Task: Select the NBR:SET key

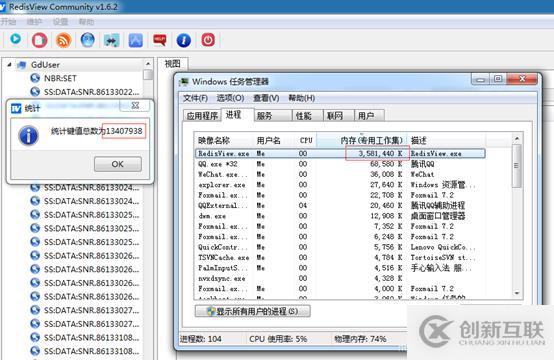Action: pyautogui.click(x=60, y=78)
